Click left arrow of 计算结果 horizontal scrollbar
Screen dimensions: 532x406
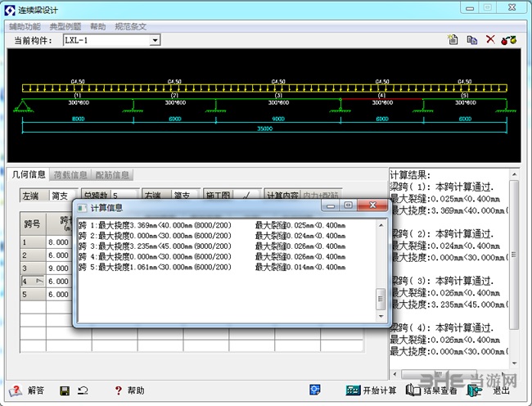(394, 374)
